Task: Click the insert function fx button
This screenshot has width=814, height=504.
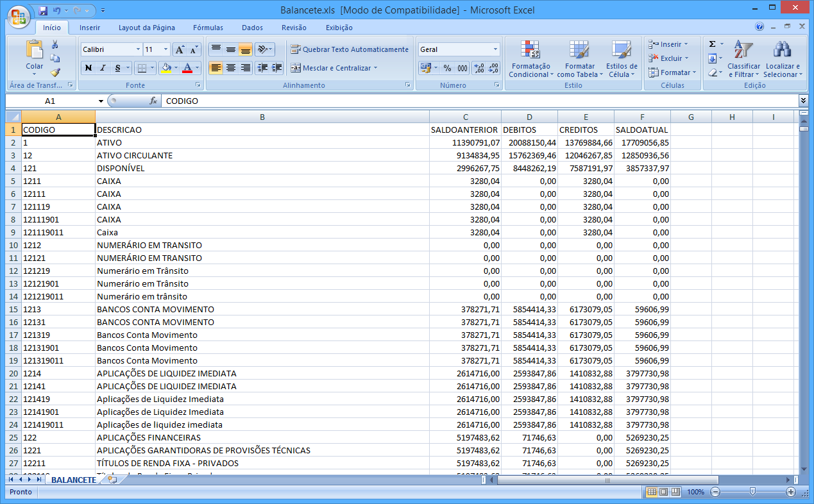Action: (153, 101)
